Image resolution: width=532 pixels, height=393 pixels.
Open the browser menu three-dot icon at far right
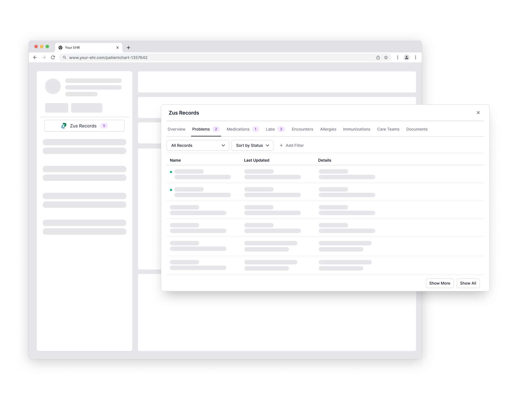coord(416,57)
